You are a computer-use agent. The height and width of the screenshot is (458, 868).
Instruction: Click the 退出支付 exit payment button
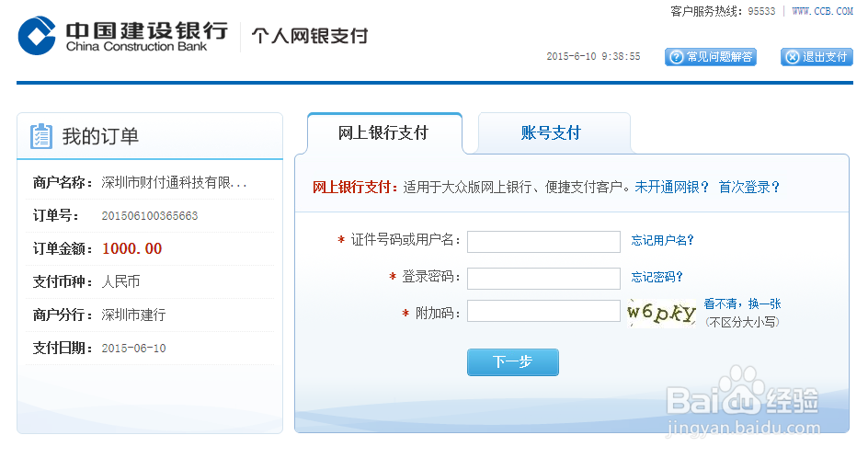(x=817, y=57)
